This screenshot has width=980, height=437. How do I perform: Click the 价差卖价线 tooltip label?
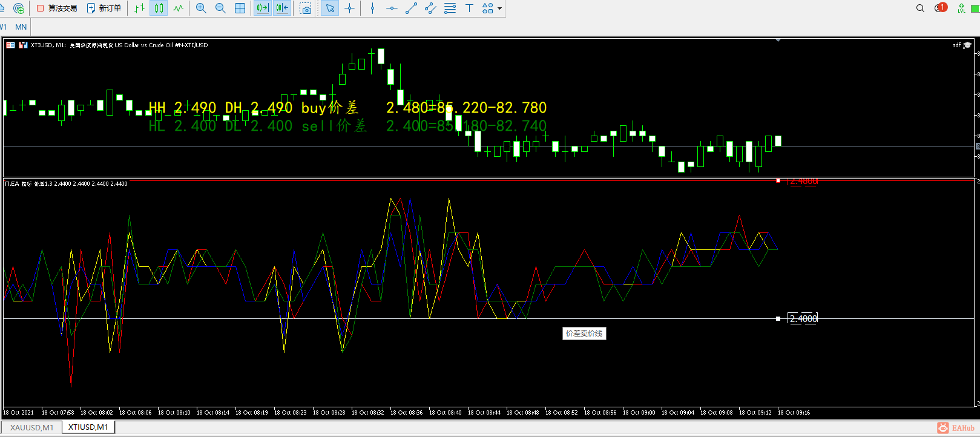[584, 333]
